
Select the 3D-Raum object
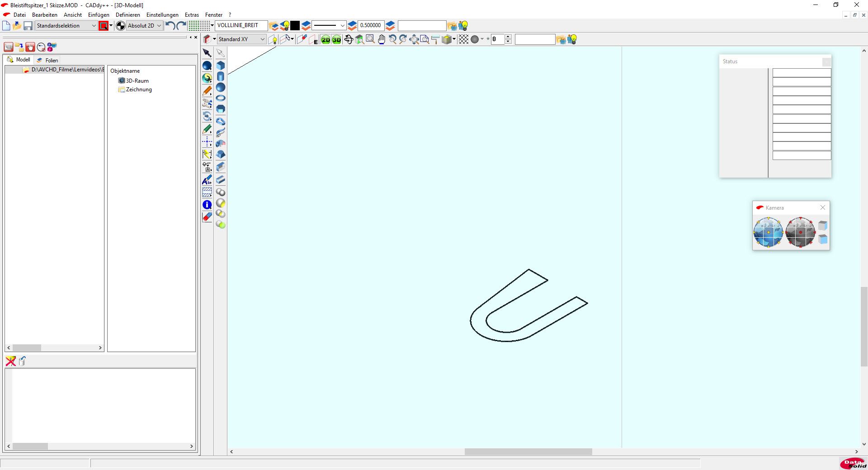click(x=134, y=81)
